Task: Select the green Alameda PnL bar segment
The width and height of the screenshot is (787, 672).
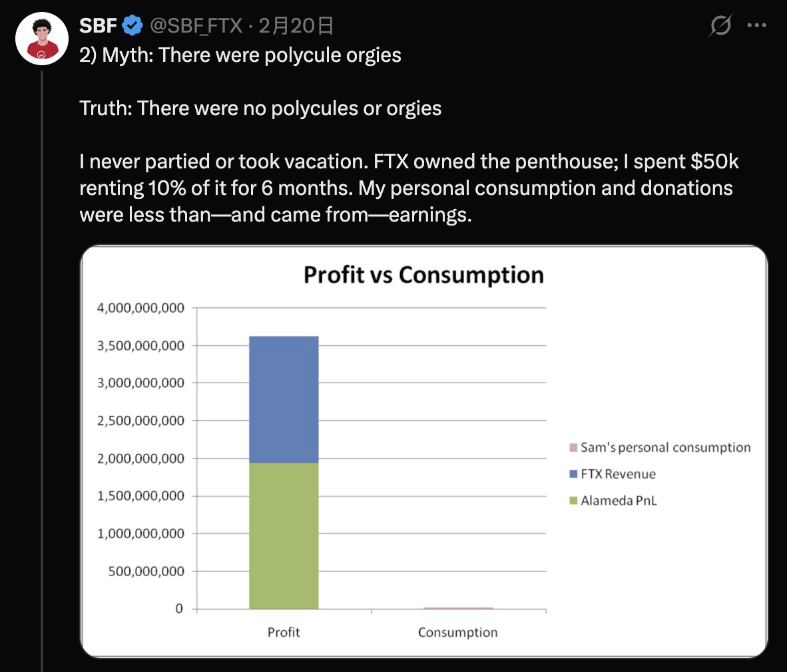Action: click(x=284, y=536)
